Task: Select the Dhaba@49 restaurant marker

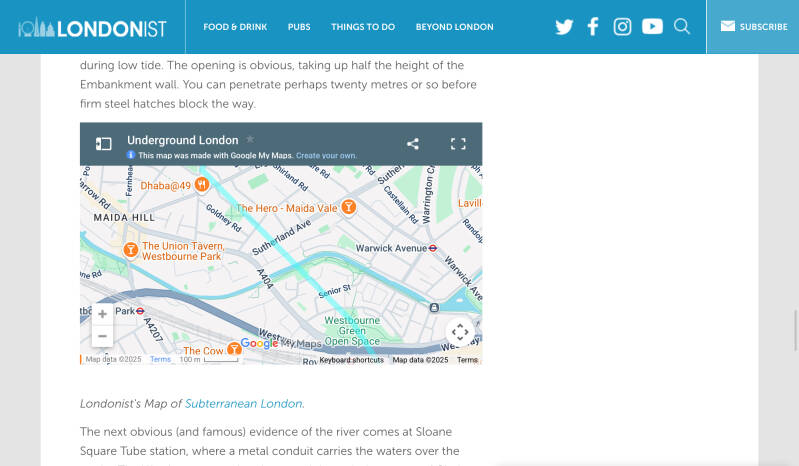Action: (x=202, y=184)
